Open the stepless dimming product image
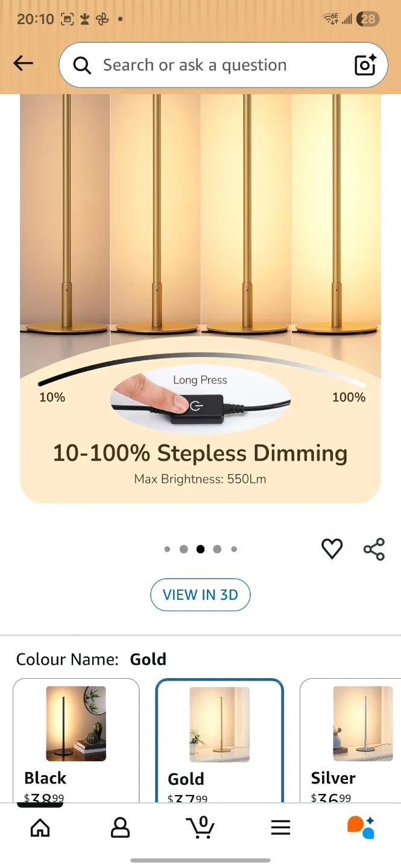This screenshot has width=401, height=868. pos(200,298)
